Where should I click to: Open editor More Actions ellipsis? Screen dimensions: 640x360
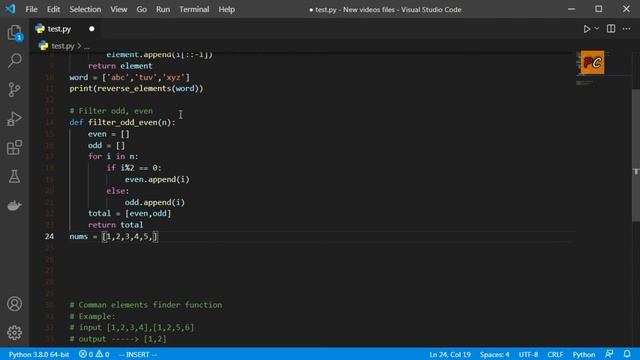click(626, 29)
